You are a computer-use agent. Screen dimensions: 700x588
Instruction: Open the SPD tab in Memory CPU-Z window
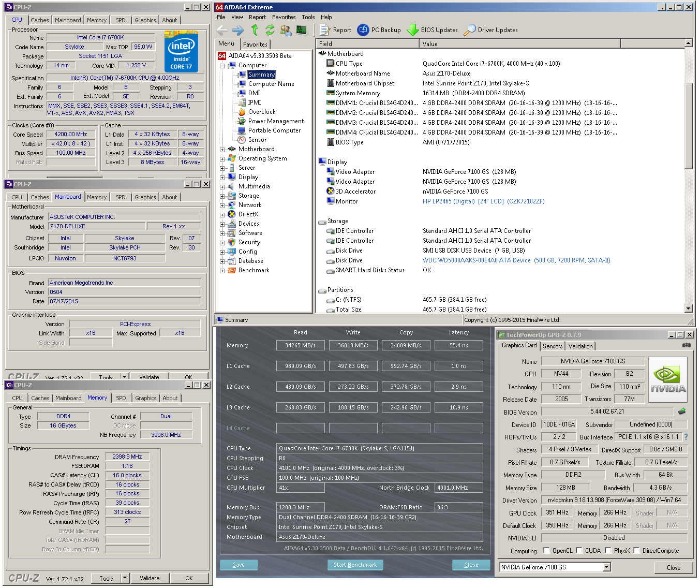121,398
